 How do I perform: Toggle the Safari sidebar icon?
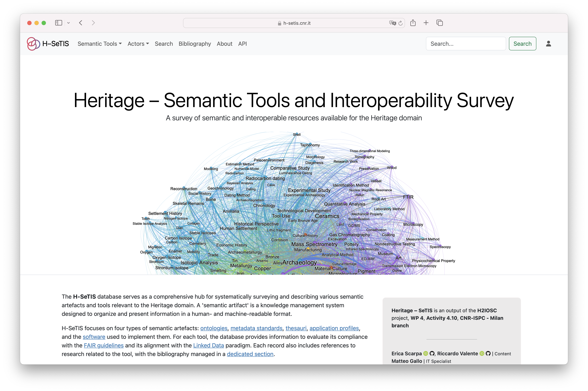coord(59,23)
